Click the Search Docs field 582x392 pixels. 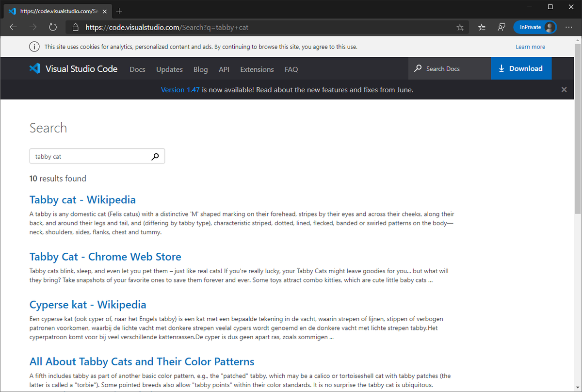coord(450,68)
